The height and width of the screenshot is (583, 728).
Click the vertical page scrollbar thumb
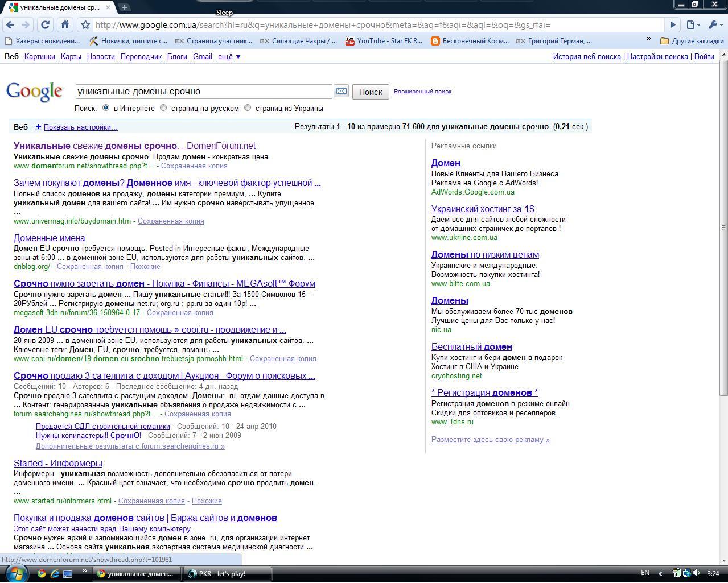click(723, 228)
